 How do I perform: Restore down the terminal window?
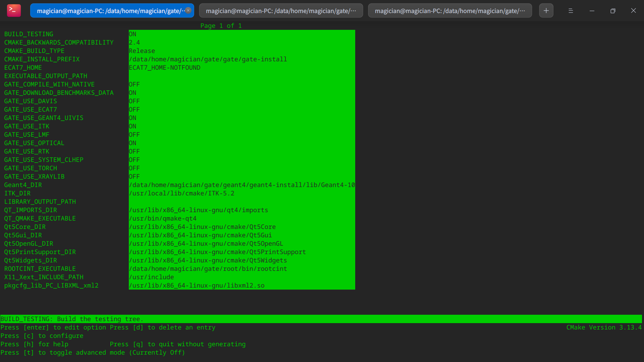coord(613,11)
